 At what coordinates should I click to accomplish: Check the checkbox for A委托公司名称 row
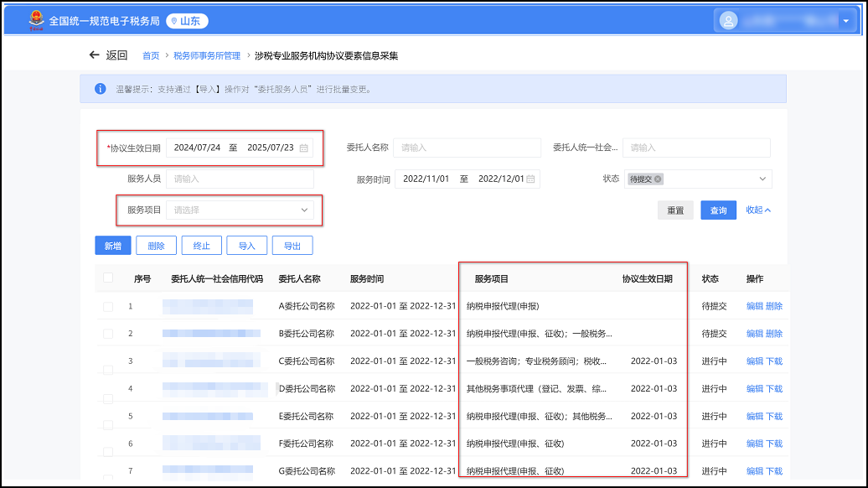click(107, 306)
